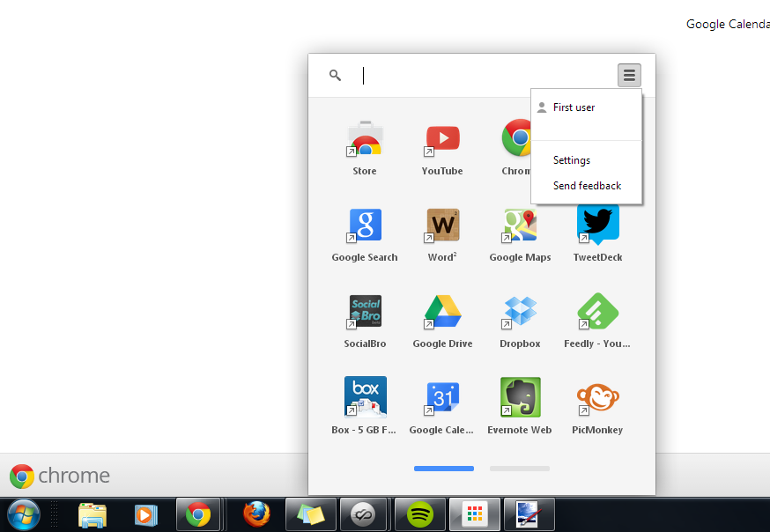Select the First user profile entry
Image resolution: width=770 pixels, height=532 pixels.
tap(574, 107)
